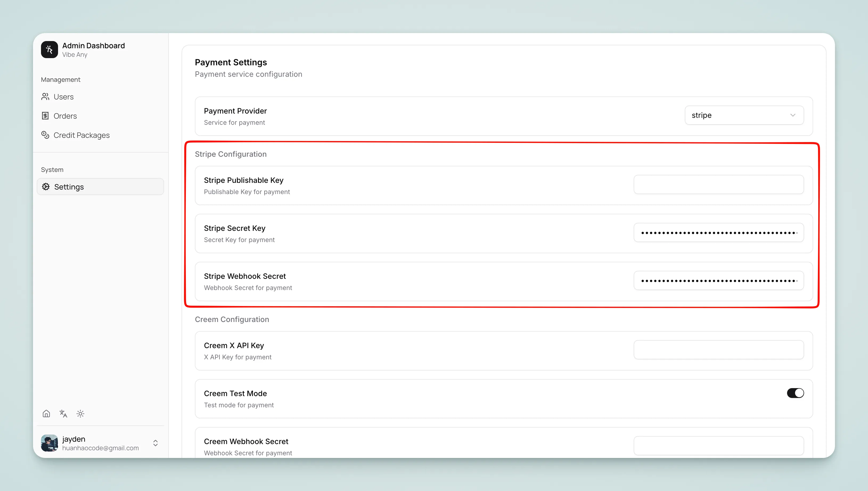Expand the account menu chevrons next to jayden
Screen dimensions: 868x491
(x=155, y=443)
